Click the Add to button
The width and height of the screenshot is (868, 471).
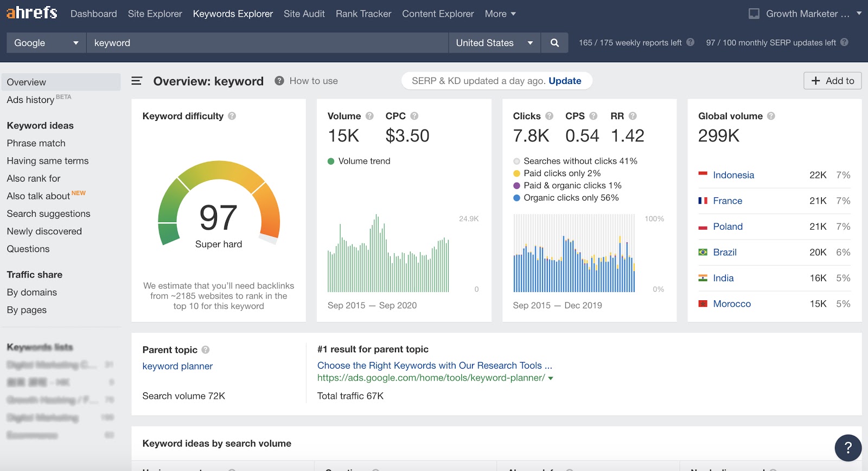(833, 81)
